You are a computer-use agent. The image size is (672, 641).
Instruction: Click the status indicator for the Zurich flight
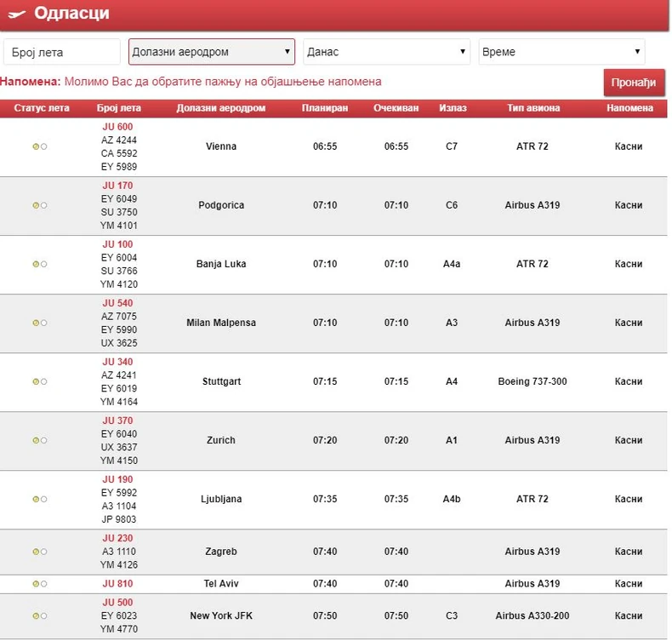click(x=39, y=440)
